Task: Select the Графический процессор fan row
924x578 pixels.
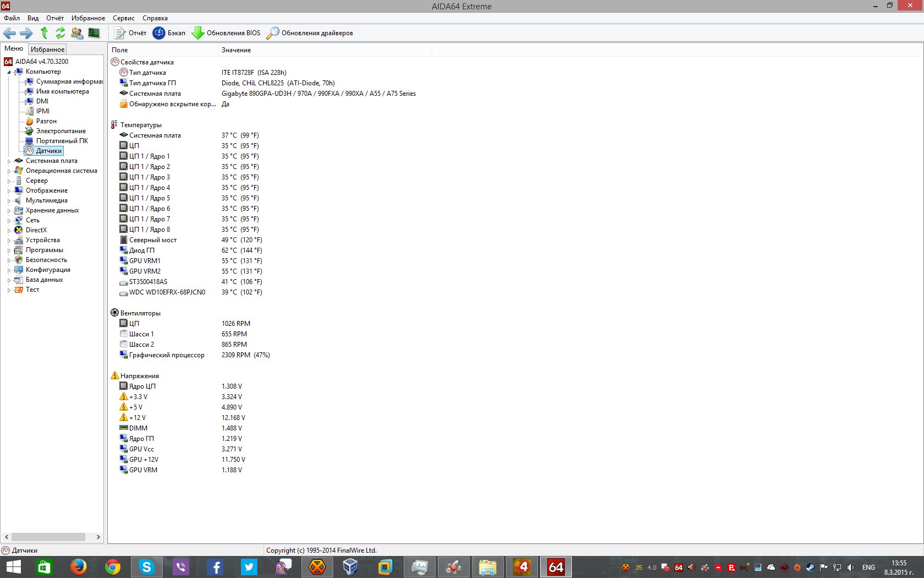Action: [194, 355]
